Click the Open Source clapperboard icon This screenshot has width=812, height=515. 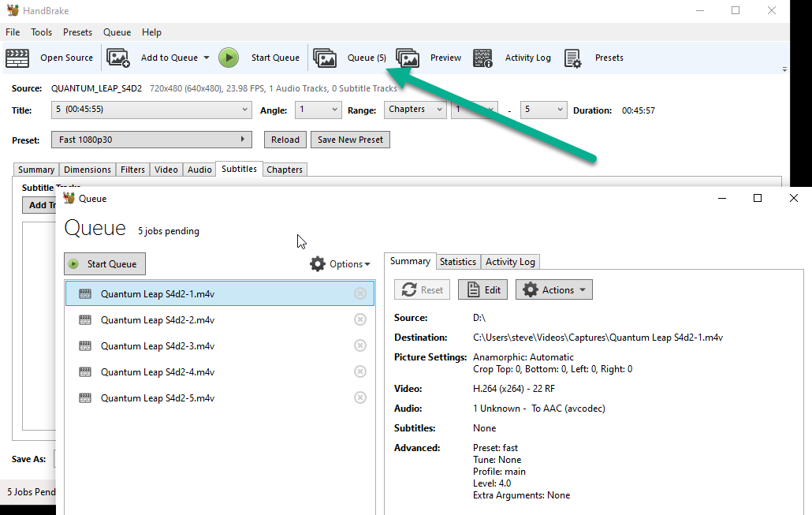pos(17,58)
